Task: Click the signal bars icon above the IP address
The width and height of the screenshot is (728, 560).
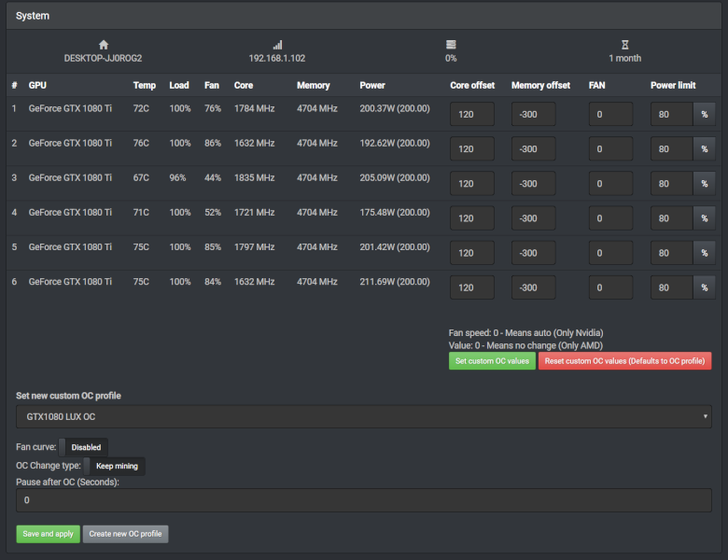Action: click(277, 45)
